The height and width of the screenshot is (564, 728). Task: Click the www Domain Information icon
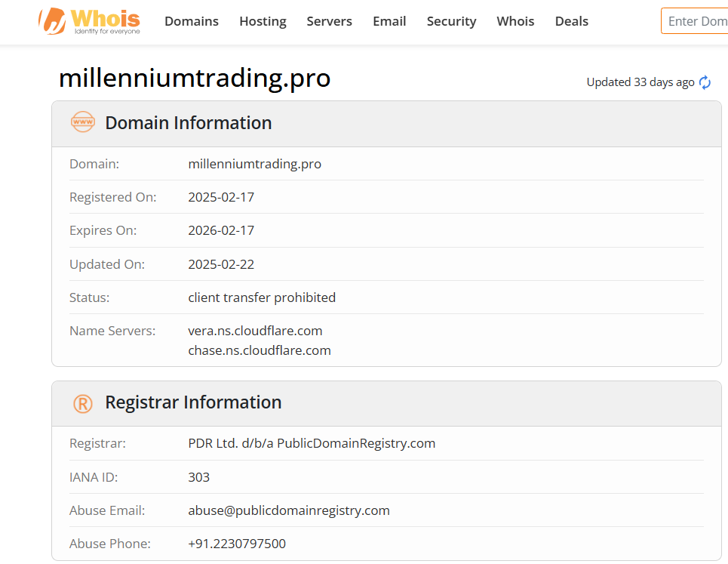[x=83, y=122]
